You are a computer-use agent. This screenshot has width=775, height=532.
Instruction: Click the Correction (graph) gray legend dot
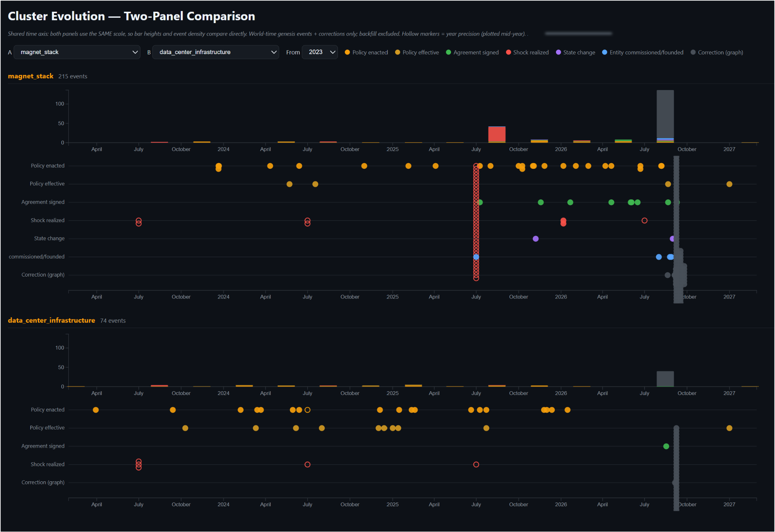coord(693,52)
